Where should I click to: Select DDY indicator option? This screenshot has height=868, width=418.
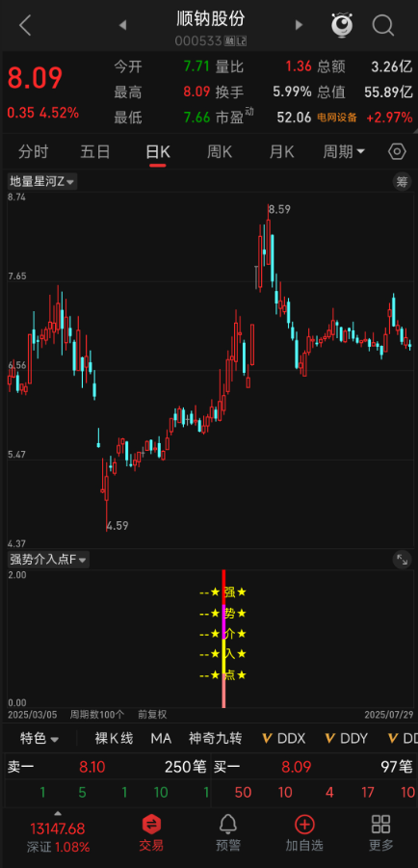point(347,739)
